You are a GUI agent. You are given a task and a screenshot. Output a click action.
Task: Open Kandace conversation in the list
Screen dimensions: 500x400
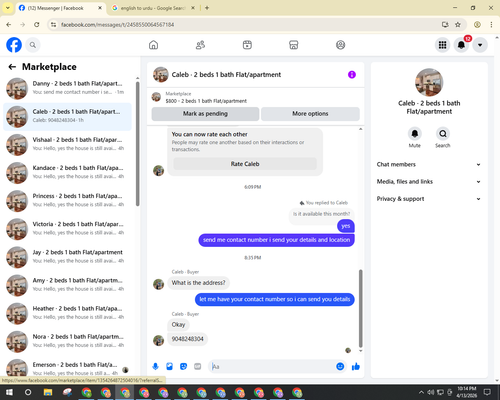(67, 173)
